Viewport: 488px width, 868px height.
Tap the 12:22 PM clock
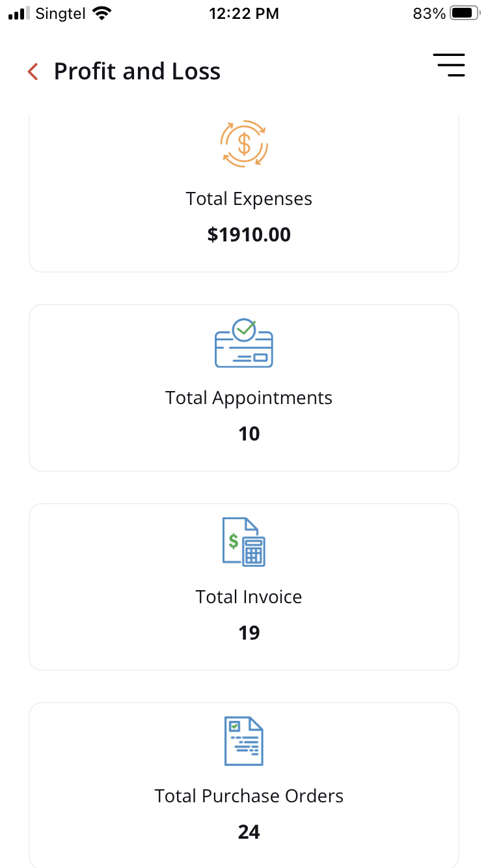coord(244,13)
